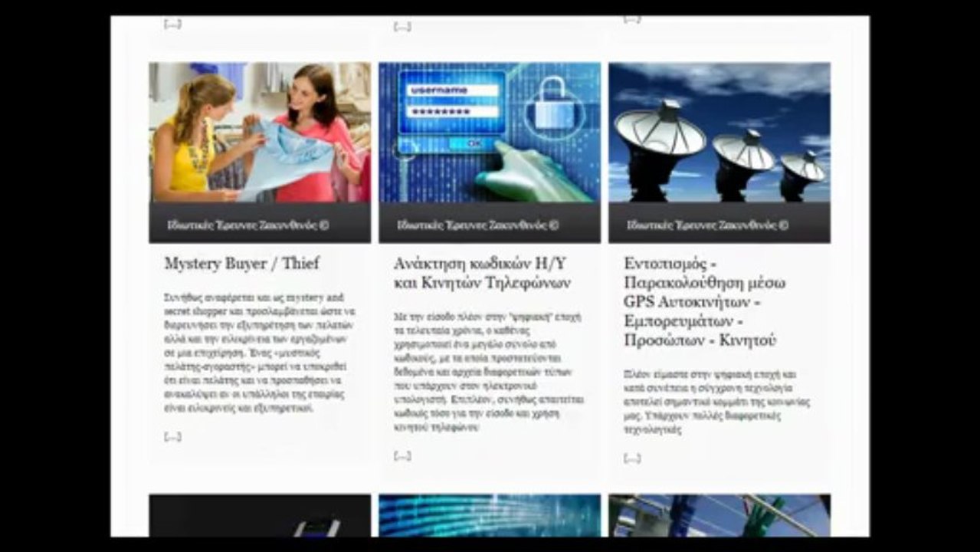The image size is (980, 552).
Task: Click the read-more [...] under GPS Εντοπισμός text
Action: point(632,458)
